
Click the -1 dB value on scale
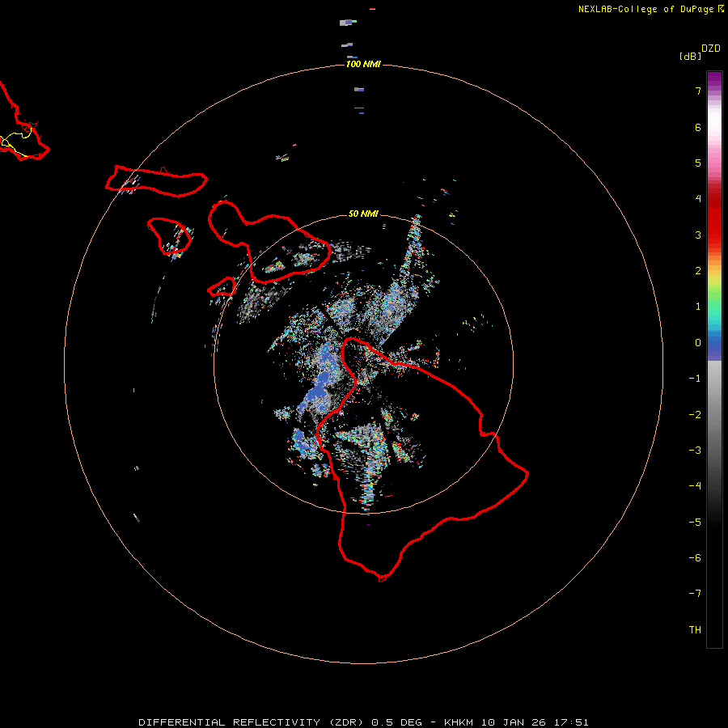[695, 379]
